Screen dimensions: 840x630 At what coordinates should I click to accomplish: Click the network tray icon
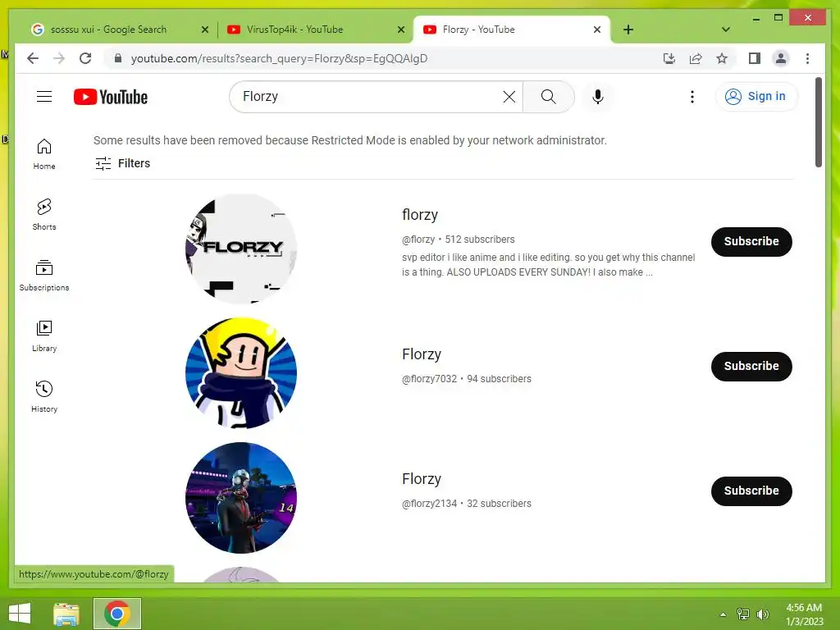point(743,614)
